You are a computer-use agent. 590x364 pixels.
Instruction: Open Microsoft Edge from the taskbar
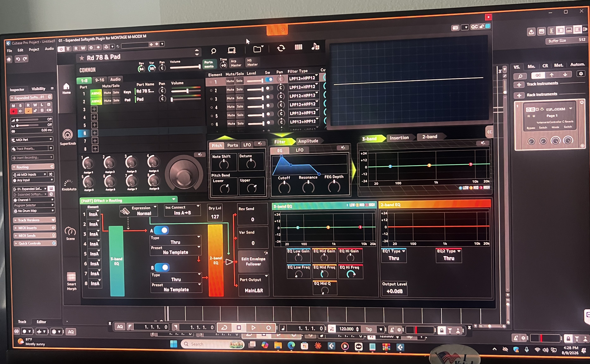point(291,346)
